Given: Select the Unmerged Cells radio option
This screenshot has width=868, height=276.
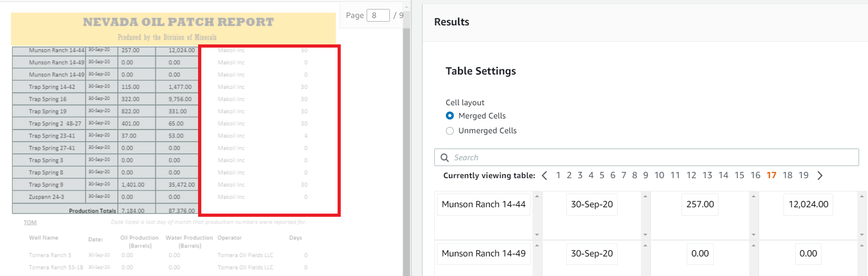Looking at the screenshot, I should coord(450,131).
